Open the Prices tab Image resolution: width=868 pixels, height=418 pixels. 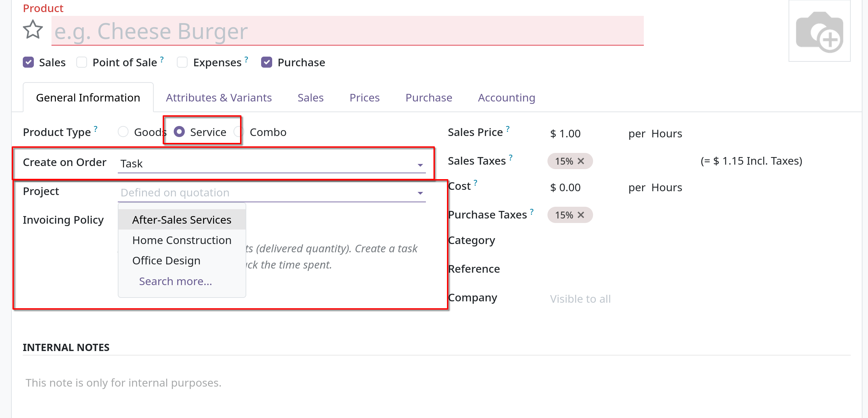pyautogui.click(x=364, y=98)
